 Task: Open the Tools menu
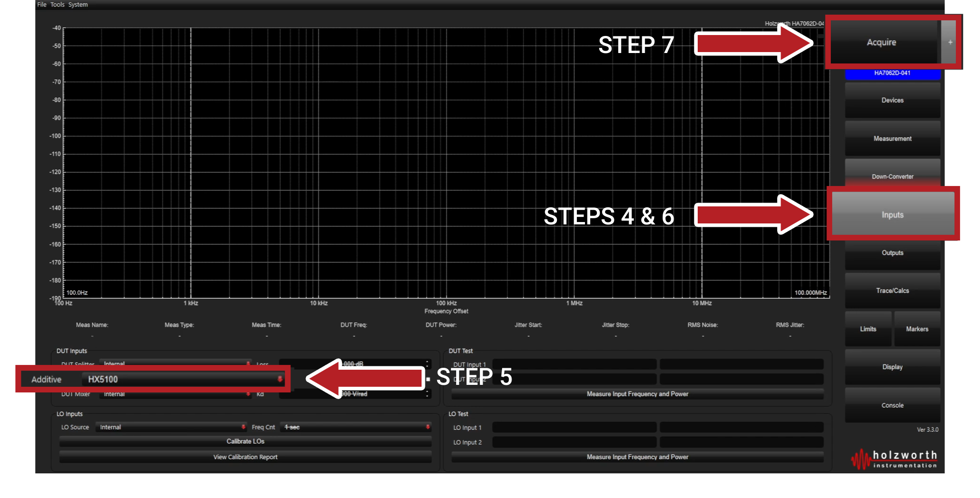click(x=57, y=5)
